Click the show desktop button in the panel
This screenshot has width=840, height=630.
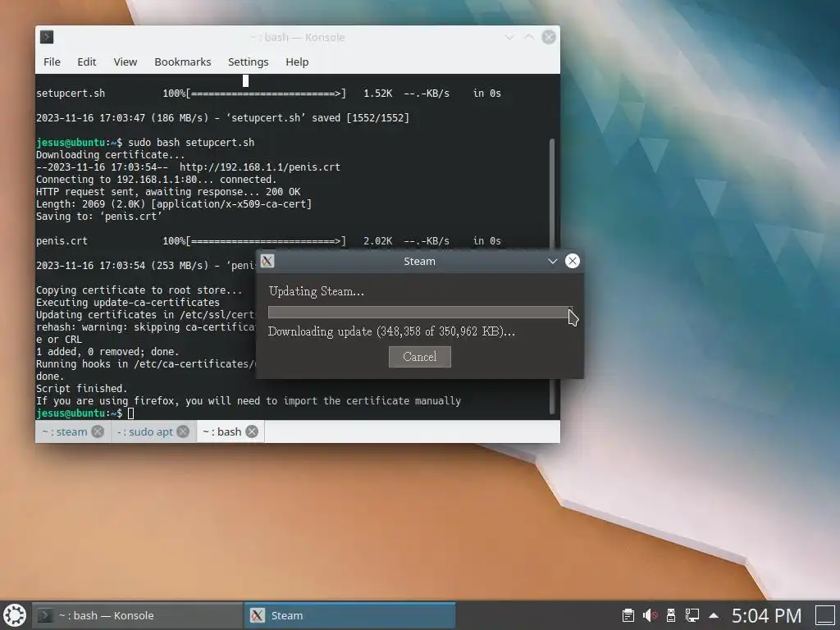coord(825,615)
